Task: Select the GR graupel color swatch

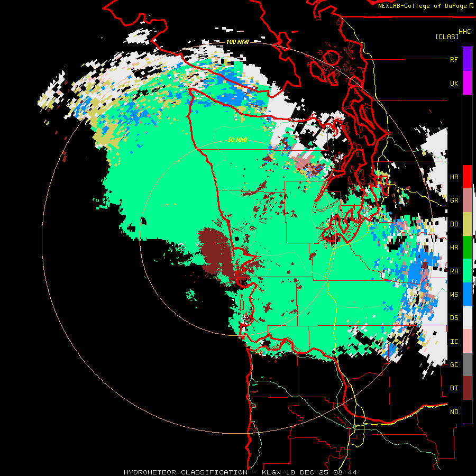Action: (x=467, y=200)
